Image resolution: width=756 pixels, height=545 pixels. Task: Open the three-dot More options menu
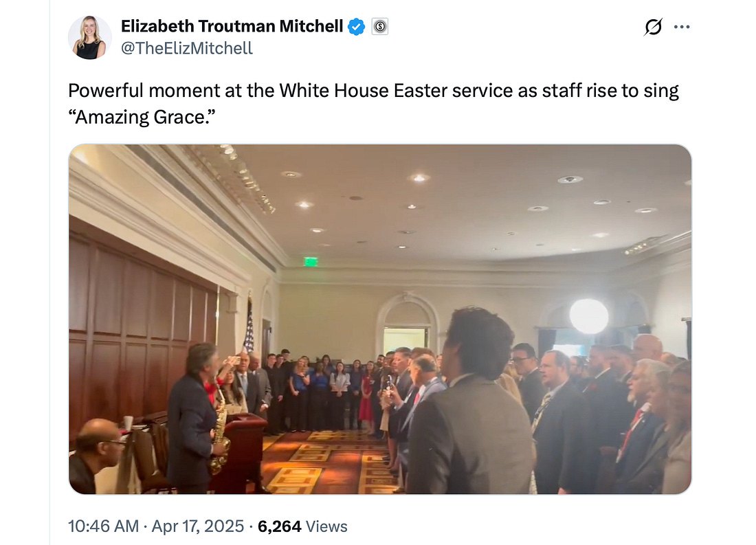click(682, 27)
